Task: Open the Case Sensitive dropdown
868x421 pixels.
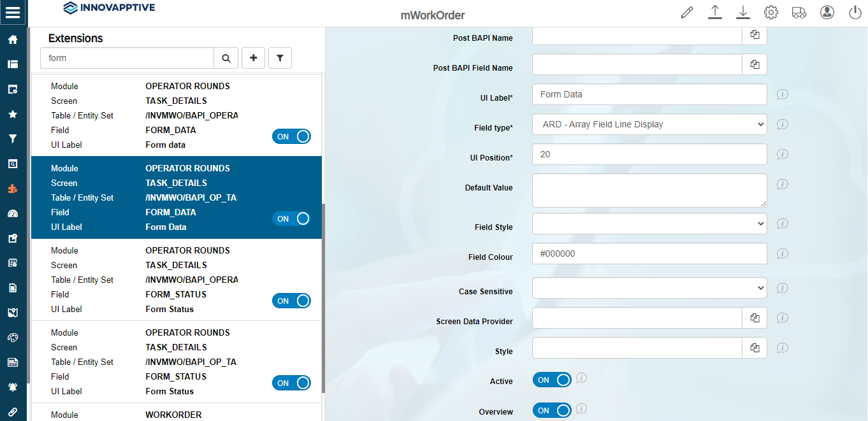Action: coord(649,288)
